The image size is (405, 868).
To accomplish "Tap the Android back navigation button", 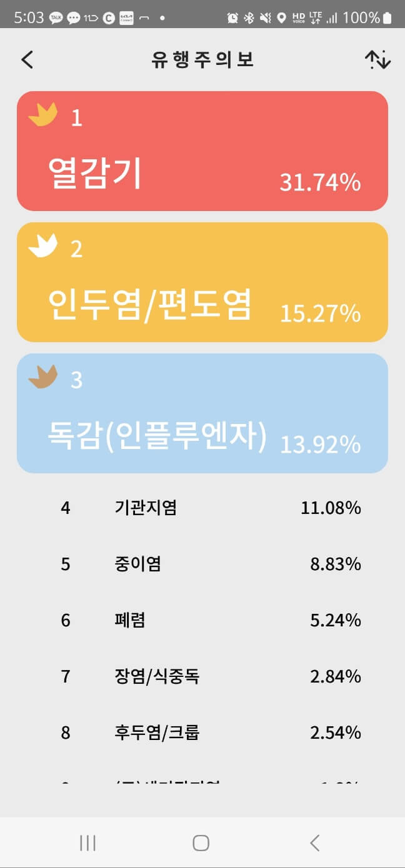I will pyautogui.click(x=314, y=842).
